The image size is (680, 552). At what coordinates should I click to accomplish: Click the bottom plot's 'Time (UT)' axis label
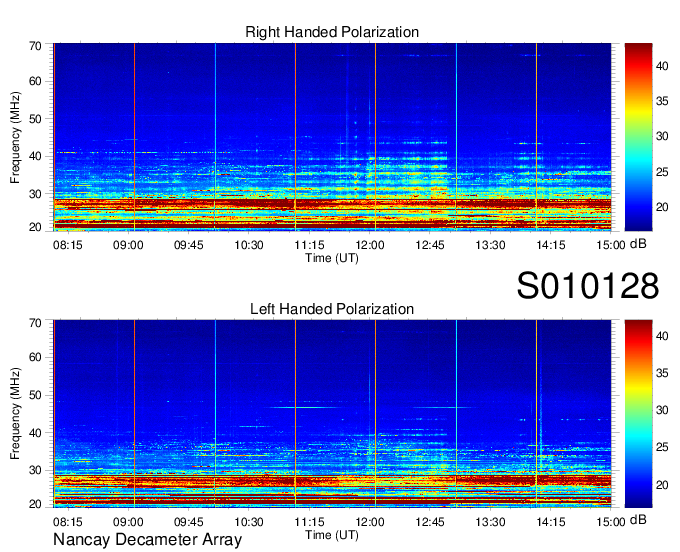click(332, 535)
